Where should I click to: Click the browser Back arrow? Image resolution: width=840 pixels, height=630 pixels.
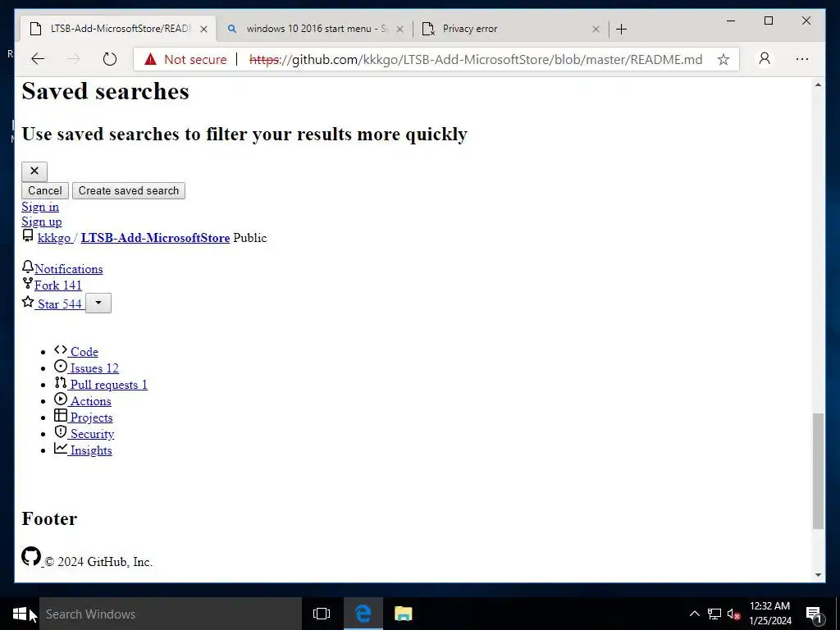38,59
